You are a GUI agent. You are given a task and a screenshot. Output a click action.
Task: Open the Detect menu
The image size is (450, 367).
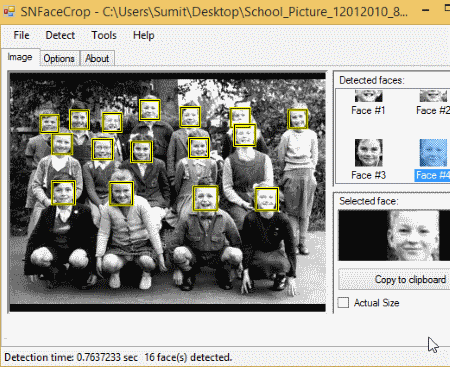[x=60, y=35]
